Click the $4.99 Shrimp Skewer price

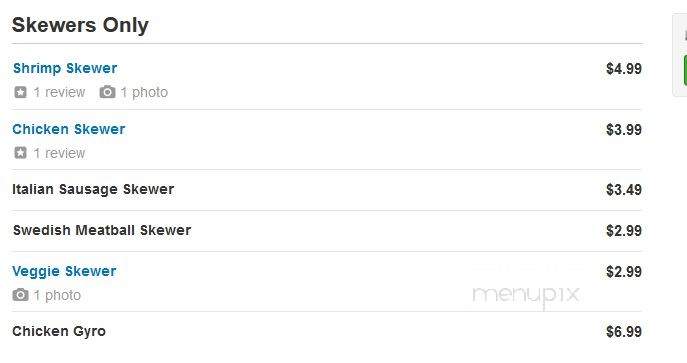[x=624, y=69]
